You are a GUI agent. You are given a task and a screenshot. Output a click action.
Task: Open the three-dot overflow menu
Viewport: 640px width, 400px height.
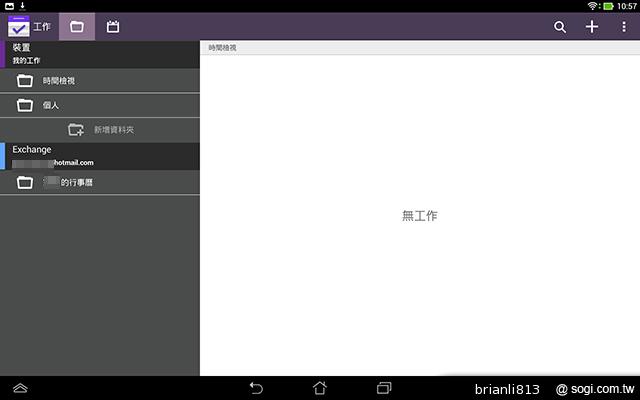tap(624, 27)
